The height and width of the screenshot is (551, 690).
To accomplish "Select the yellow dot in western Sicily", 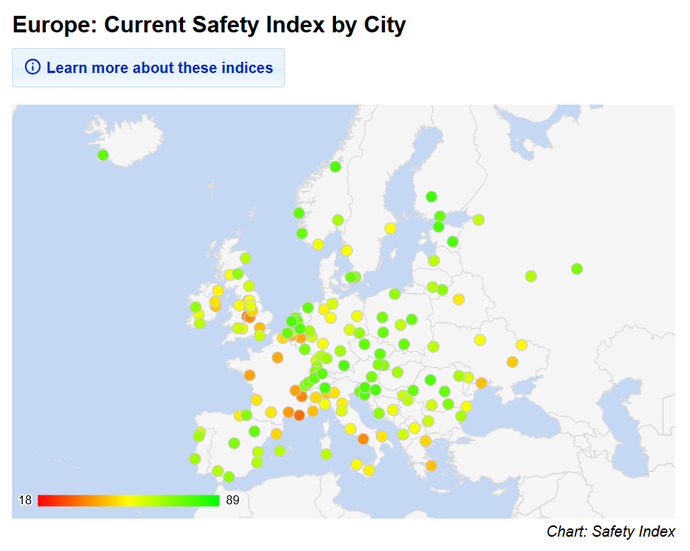I will (x=357, y=465).
